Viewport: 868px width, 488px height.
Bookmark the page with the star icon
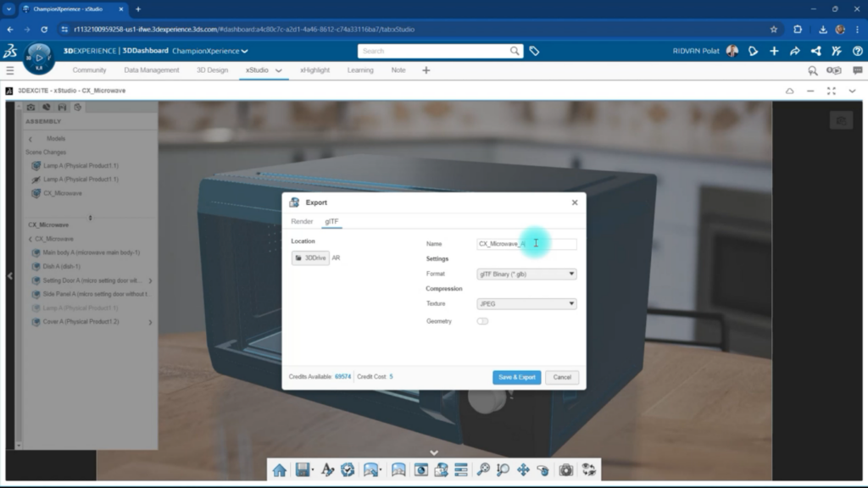coord(774,30)
